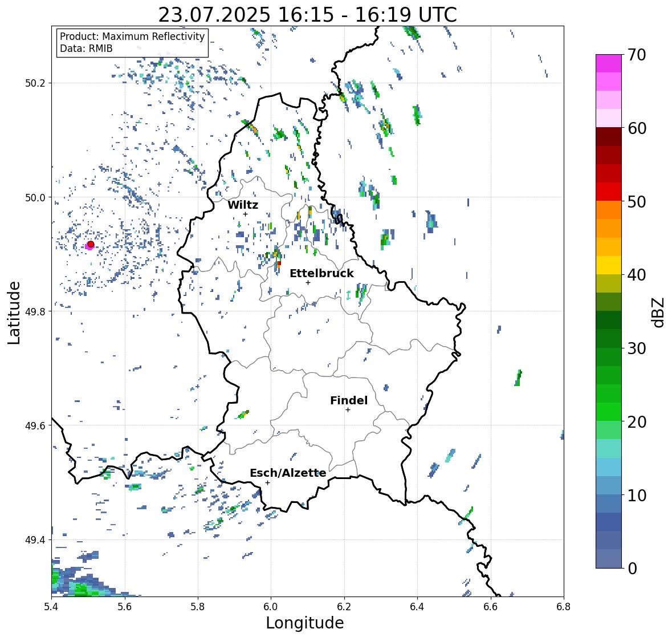
Task: Click longitude tick 6.0
Action: tap(271, 606)
